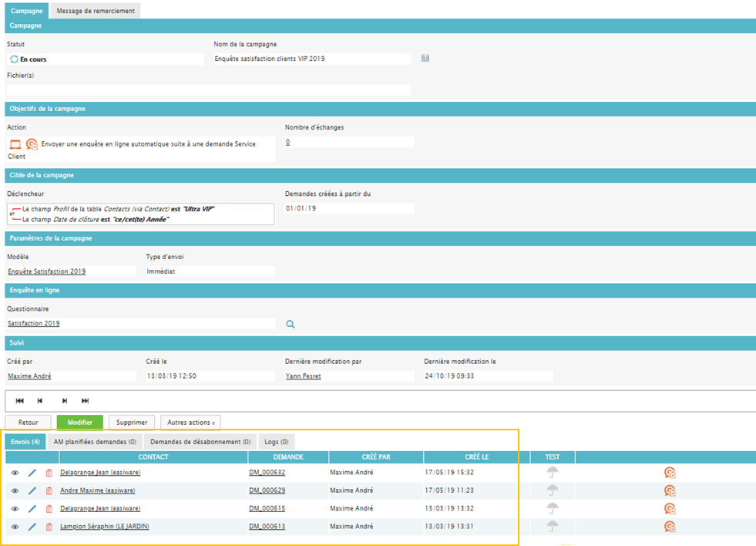The width and height of the screenshot is (756, 546).
Task: Go to the first record with skip-back arrow
Action: [20, 401]
